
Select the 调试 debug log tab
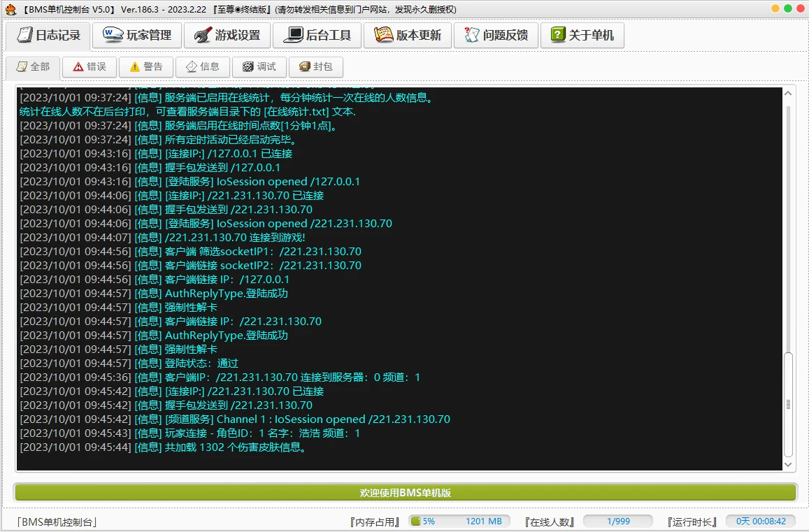[x=259, y=67]
